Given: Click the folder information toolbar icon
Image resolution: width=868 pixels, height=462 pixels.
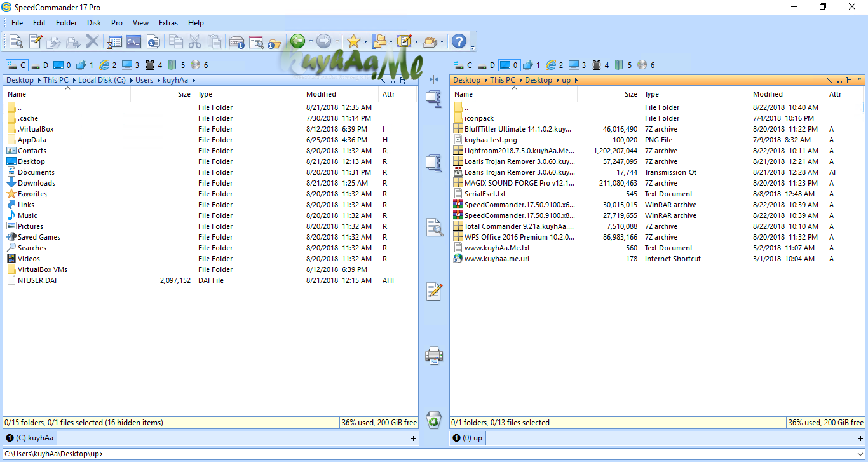Looking at the screenshot, I should pyautogui.click(x=275, y=43).
